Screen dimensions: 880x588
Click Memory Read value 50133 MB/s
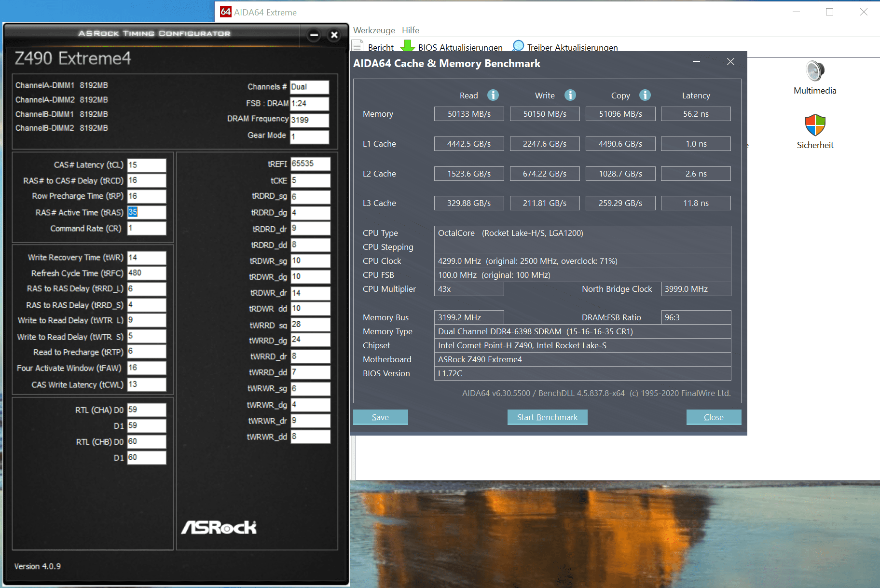(469, 114)
